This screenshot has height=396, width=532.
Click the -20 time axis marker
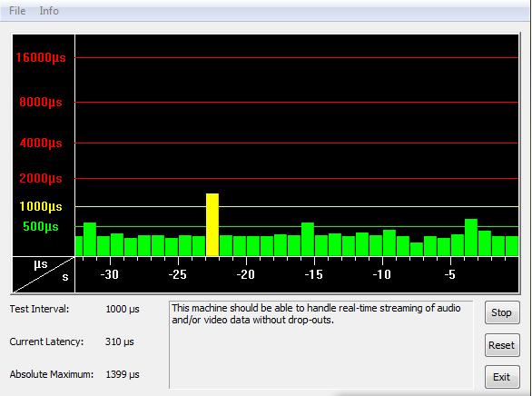246,274
